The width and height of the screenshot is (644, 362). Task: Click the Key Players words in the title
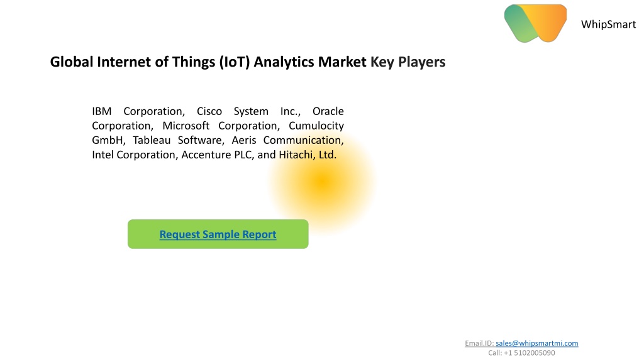[408, 62]
